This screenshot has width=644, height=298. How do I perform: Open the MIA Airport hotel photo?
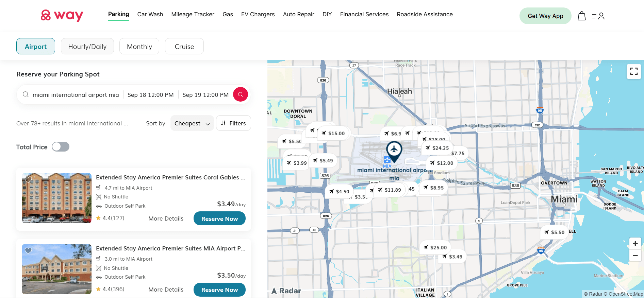56,269
